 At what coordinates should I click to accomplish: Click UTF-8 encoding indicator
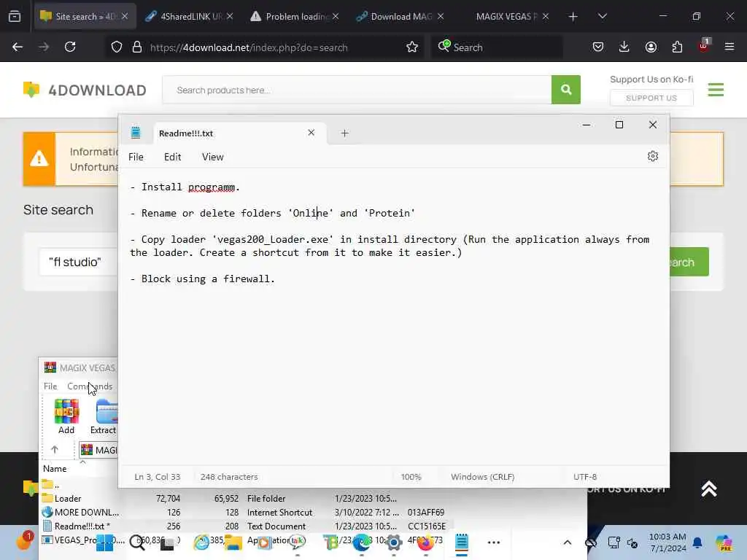(x=585, y=477)
